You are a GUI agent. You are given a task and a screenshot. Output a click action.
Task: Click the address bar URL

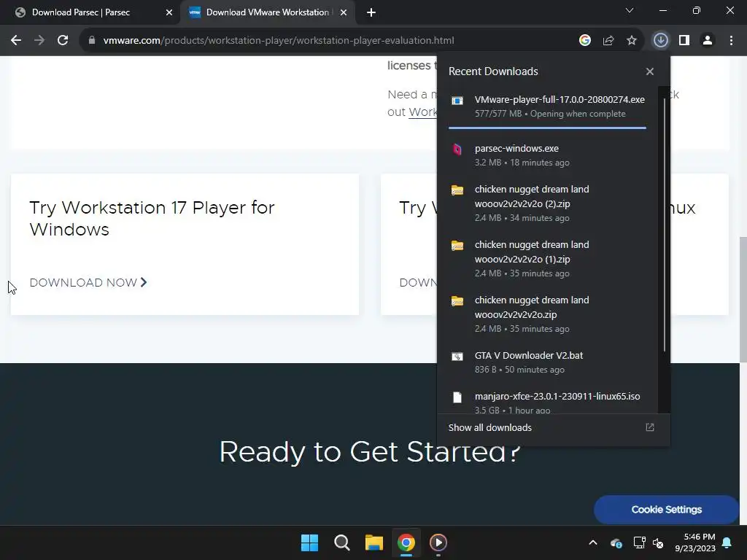[x=279, y=41]
